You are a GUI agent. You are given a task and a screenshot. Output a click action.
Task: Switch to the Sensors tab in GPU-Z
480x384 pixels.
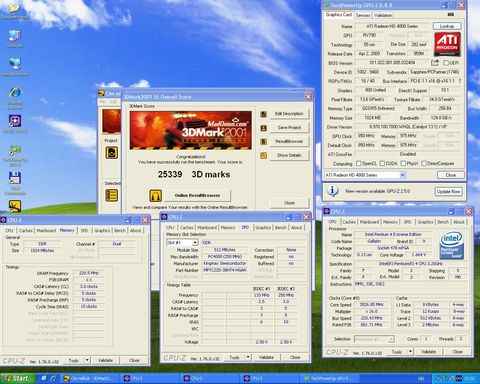[x=363, y=15]
